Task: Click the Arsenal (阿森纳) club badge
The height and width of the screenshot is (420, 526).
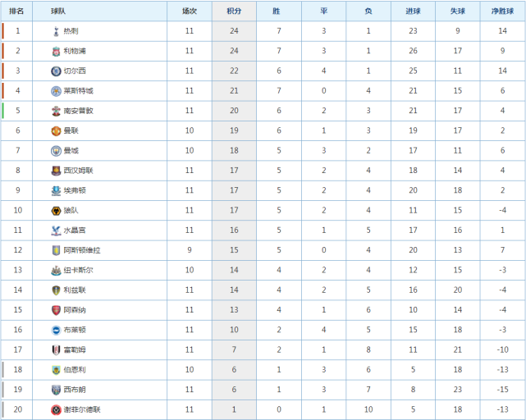Action: tap(56, 309)
